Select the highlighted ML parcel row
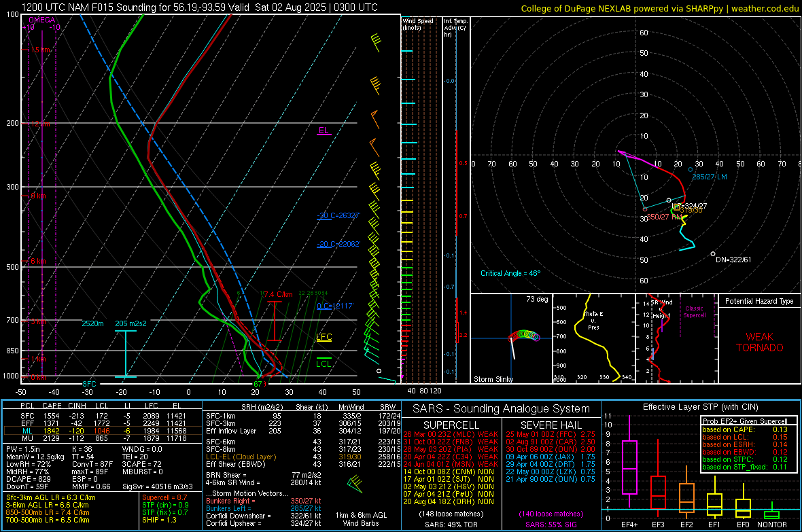802x532 pixels. [103, 431]
